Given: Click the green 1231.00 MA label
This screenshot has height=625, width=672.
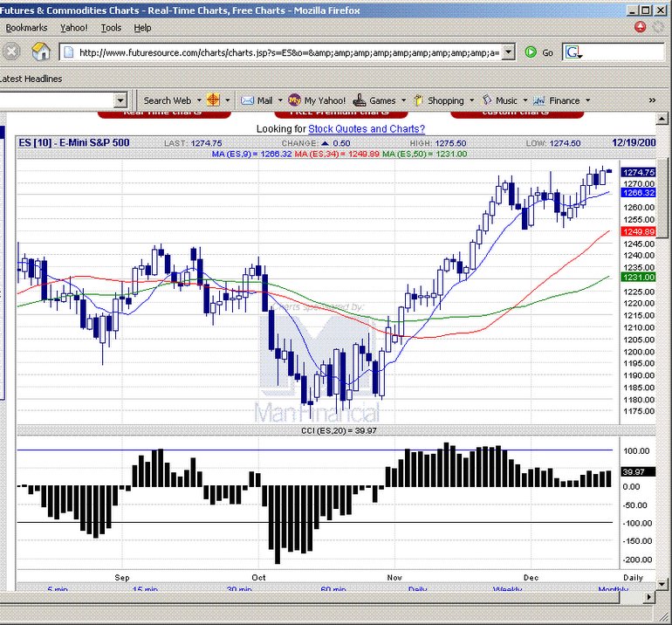Looking at the screenshot, I should click(x=639, y=278).
